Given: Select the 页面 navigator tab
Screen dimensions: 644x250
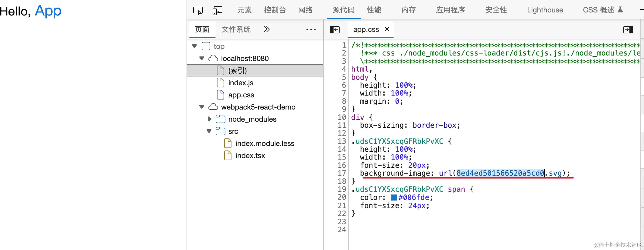Looking at the screenshot, I should click(202, 29).
